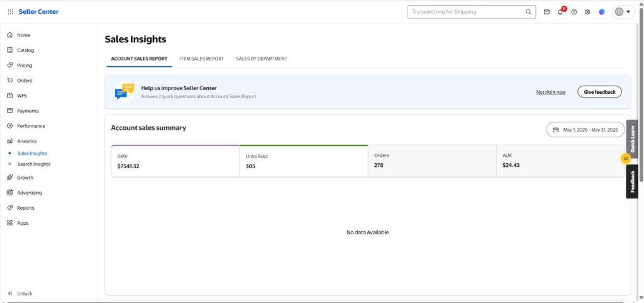The height and width of the screenshot is (303, 644).
Task: Select Search Insights sub-item
Action: tap(34, 164)
